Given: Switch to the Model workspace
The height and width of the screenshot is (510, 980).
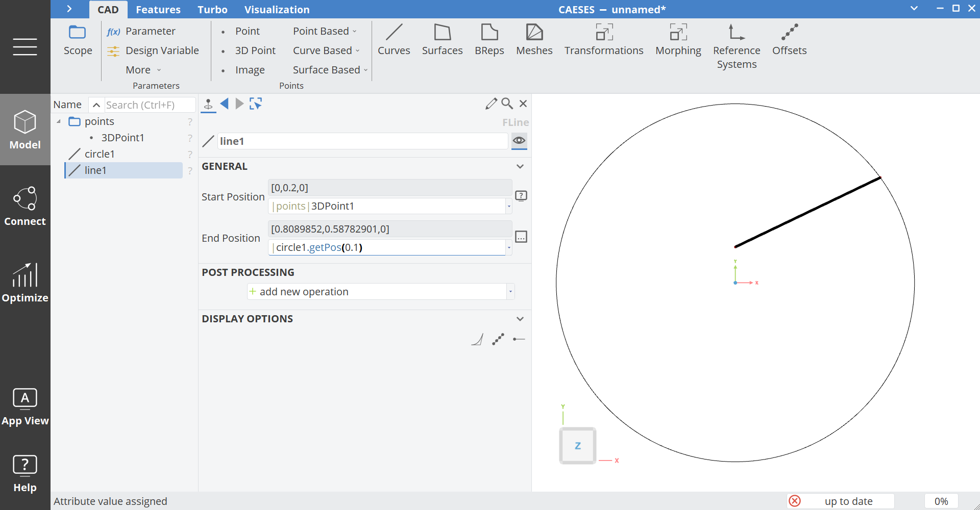Looking at the screenshot, I should [25, 130].
